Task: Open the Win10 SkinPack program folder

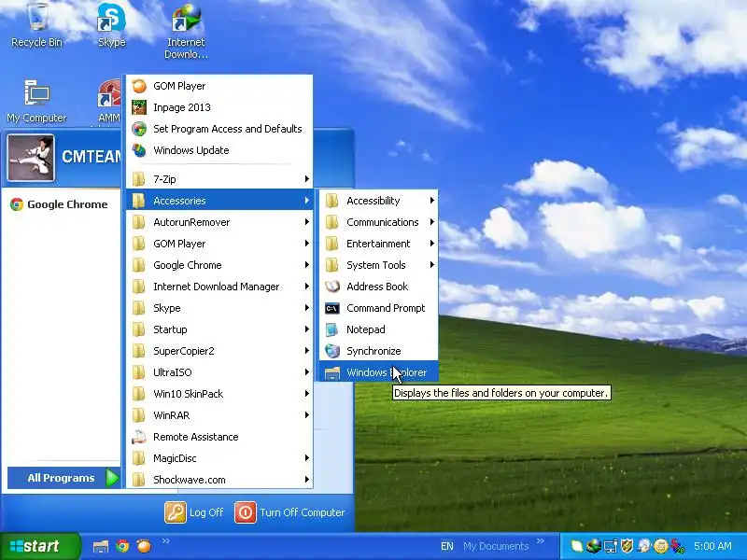Action: click(219, 393)
